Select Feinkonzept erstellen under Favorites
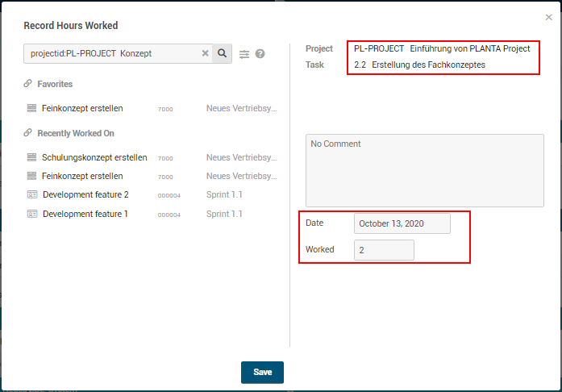Image resolution: width=562 pixels, height=392 pixels. click(82, 108)
